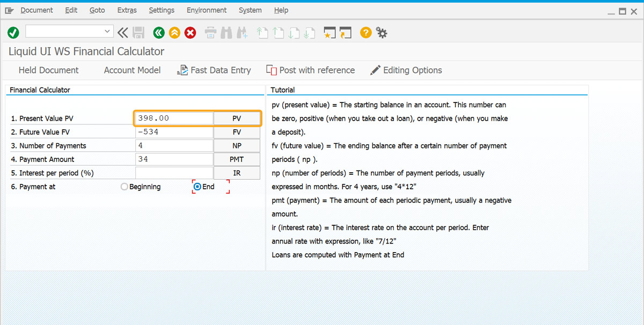644x325 pixels.
Task: Click the PV calculate button
Action: [x=237, y=118]
